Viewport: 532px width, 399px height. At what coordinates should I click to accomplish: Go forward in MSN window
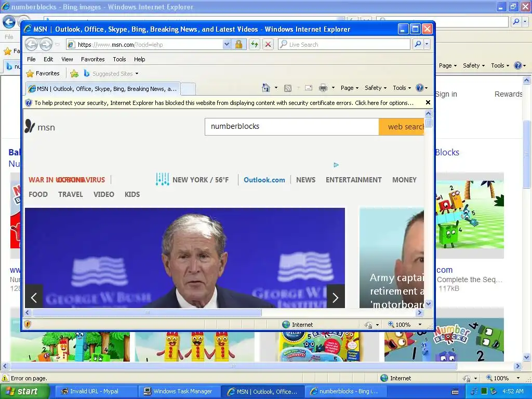pyautogui.click(x=46, y=45)
